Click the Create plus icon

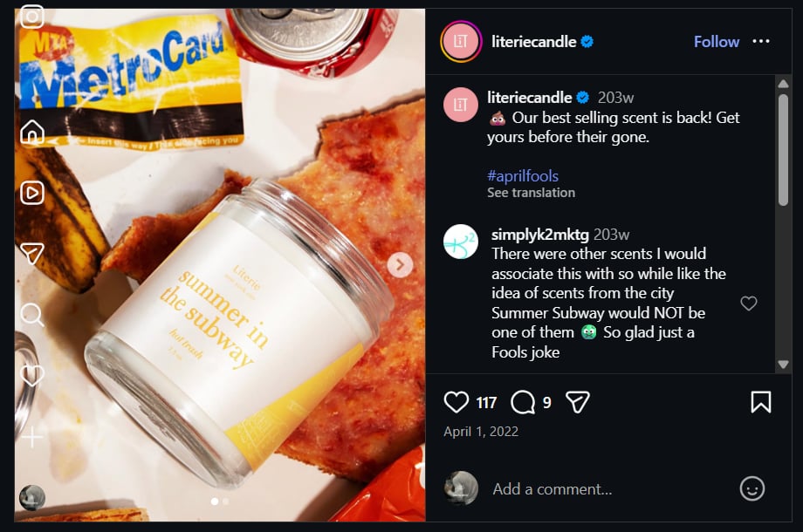[32, 437]
